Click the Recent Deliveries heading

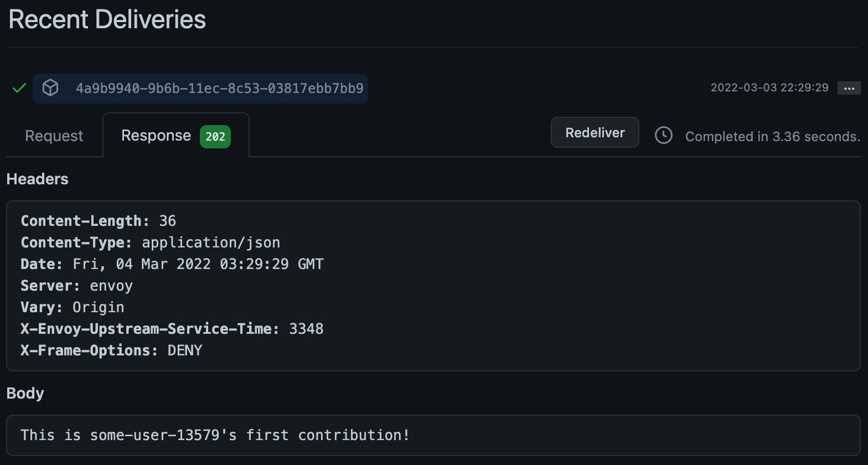(x=107, y=19)
